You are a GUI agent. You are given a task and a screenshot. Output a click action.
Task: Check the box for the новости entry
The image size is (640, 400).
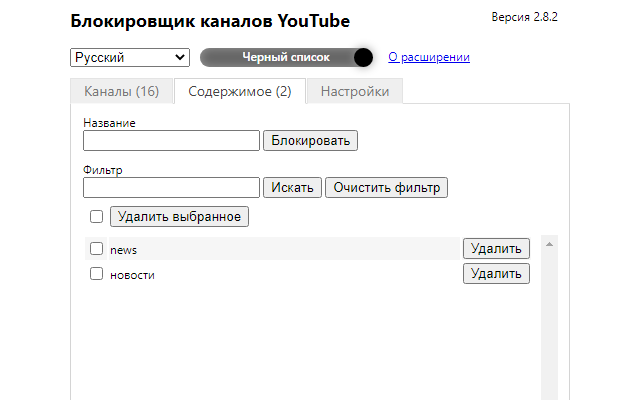pyautogui.click(x=96, y=273)
